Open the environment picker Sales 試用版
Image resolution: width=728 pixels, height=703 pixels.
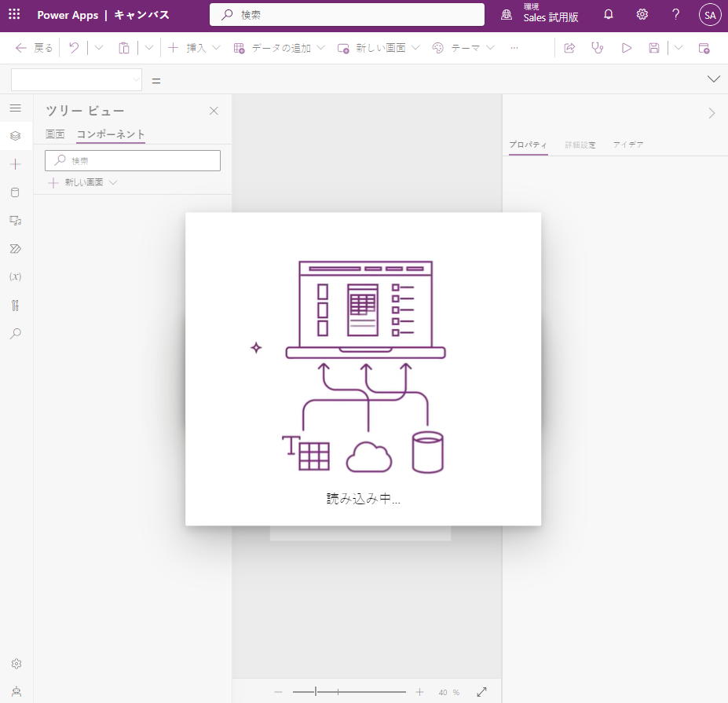(x=540, y=14)
